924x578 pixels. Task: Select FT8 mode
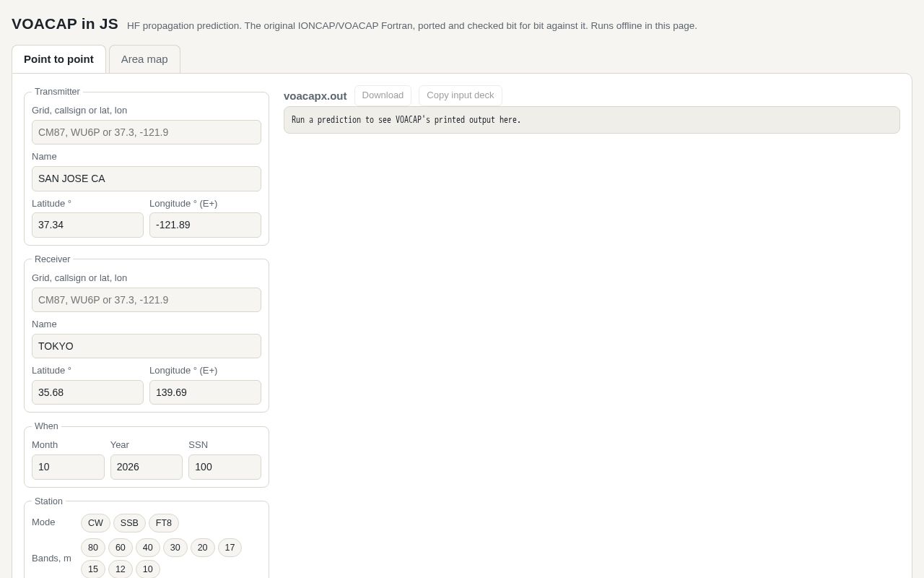tap(164, 523)
